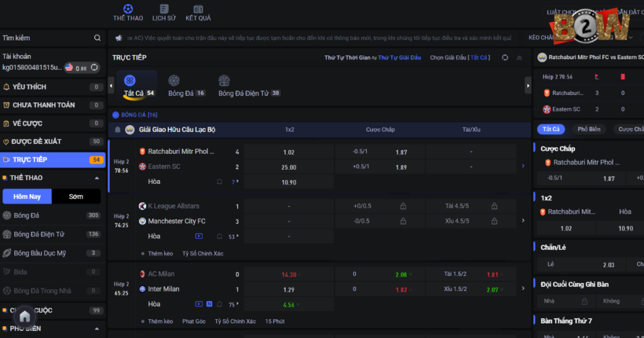The width and height of the screenshot is (644, 338).
Task: Click the announcement megaphone icon
Action: pos(119,38)
